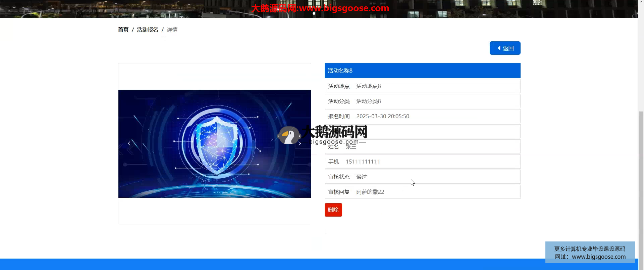
Task: Click the shield security carousel image
Action: pos(215,143)
